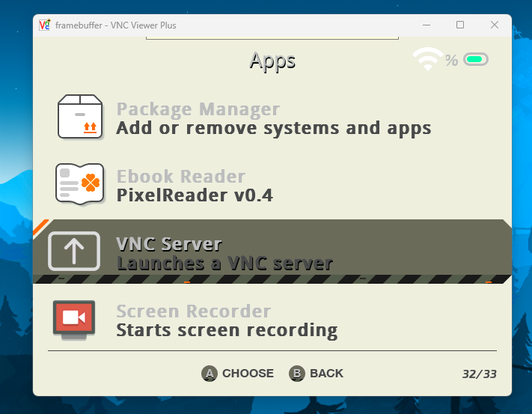This screenshot has width=532, height=414.
Task: Select the Ebook Reader title
Action: click(181, 176)
